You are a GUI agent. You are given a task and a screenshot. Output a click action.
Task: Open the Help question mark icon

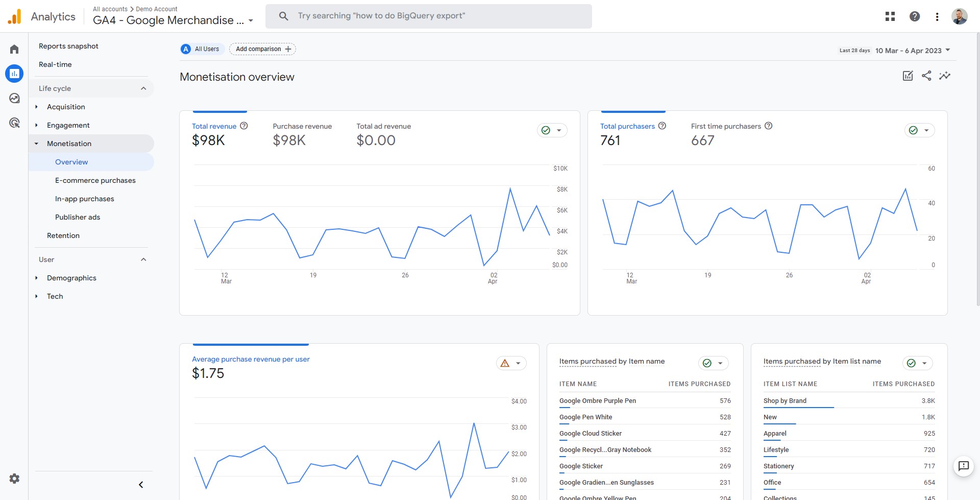point(915,16)
